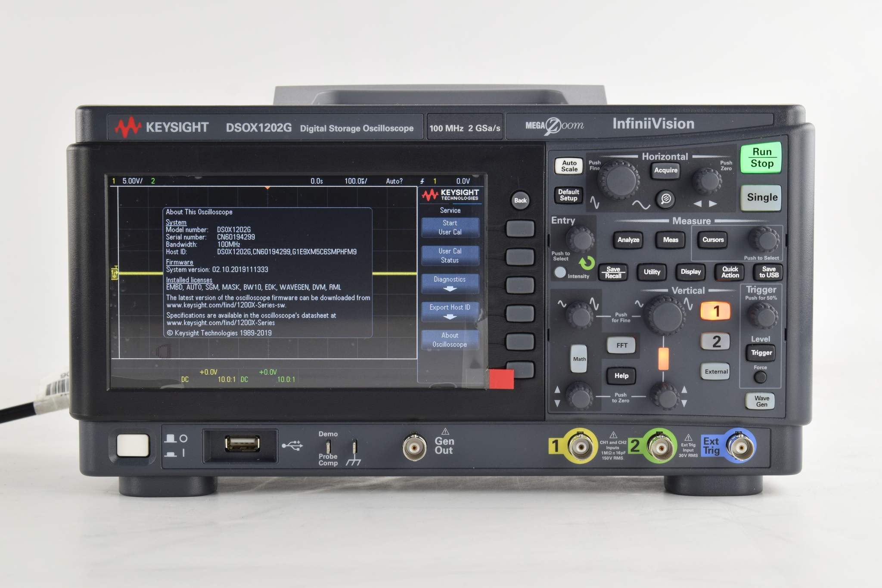Toggle the white power switch
The image size is (882, 588).
pos(133,445)
